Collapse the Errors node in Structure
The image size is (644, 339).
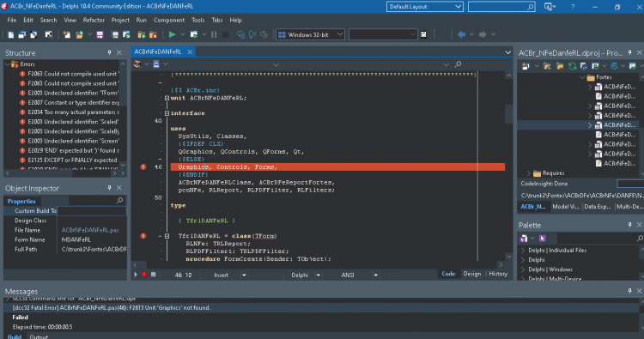(8, 64)
